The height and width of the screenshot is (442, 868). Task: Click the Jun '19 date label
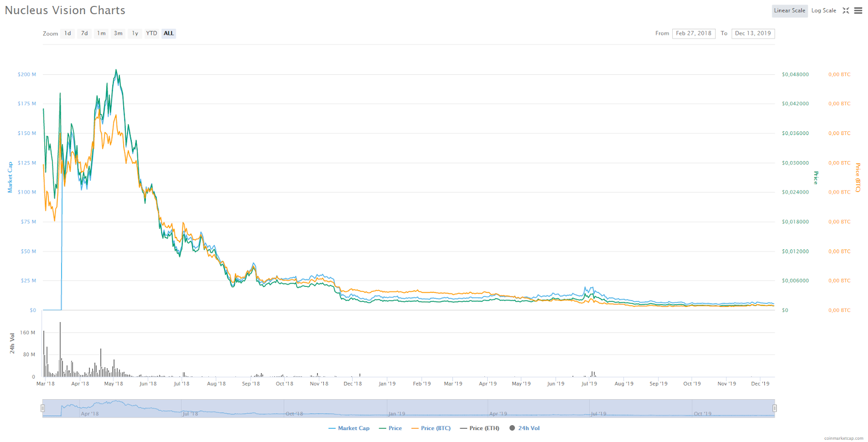(556, 384)
